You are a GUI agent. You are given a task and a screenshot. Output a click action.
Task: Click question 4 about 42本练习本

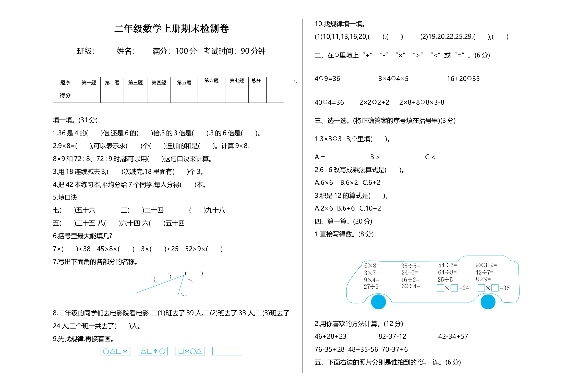(129, 185)
